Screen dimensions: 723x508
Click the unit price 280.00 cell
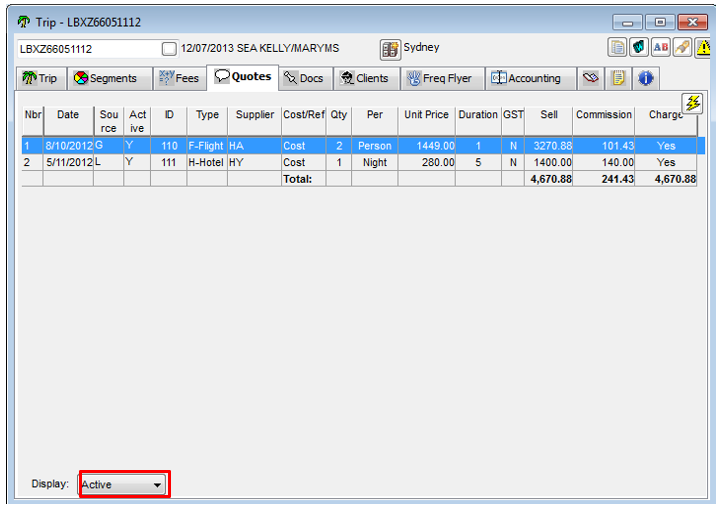click(x=427, y=162)
